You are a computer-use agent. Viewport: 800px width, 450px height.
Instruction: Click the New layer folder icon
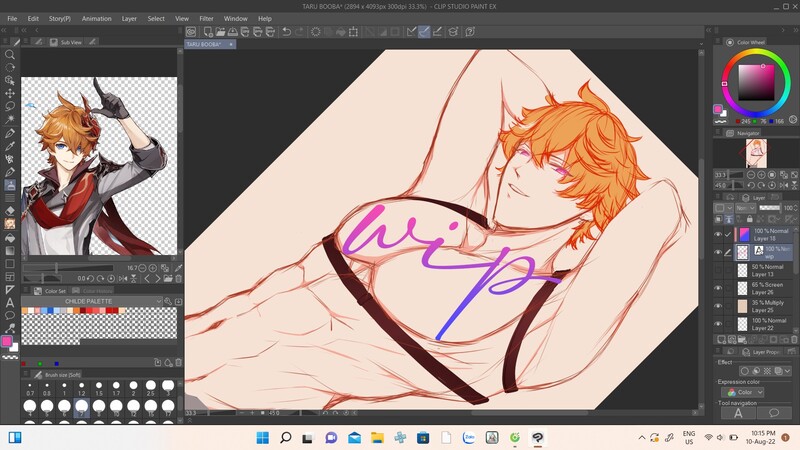pos(743,339)
